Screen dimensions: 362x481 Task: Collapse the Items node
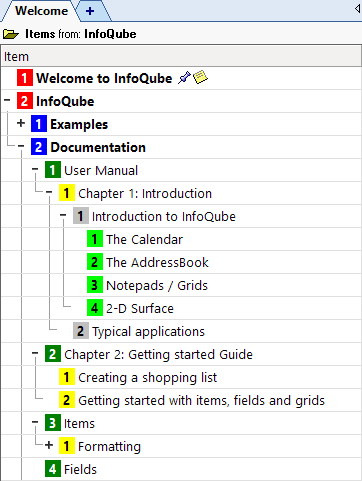click(35, 422)
